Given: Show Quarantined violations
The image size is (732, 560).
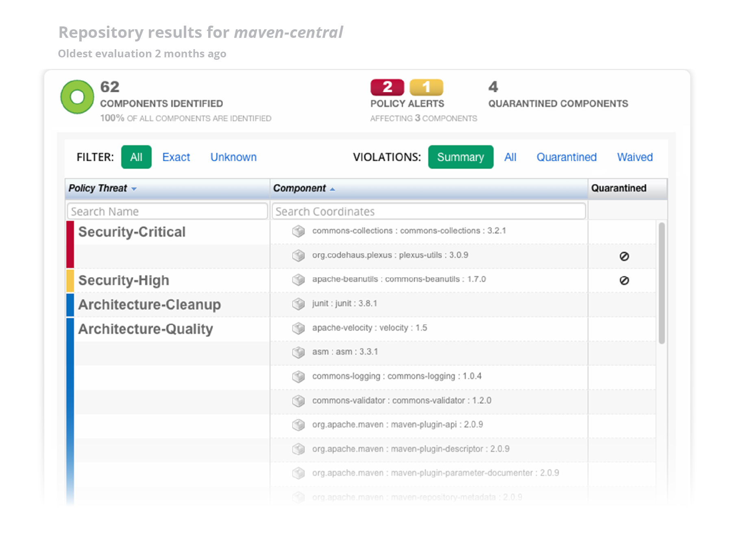Looking at the screenshot, I should click(566, 157).
